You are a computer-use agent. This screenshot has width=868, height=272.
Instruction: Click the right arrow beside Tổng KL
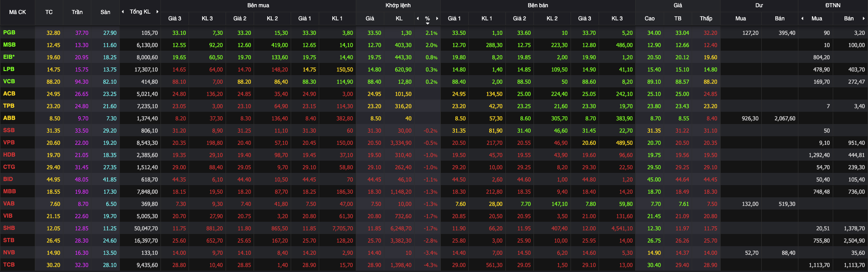click(157, 12)
